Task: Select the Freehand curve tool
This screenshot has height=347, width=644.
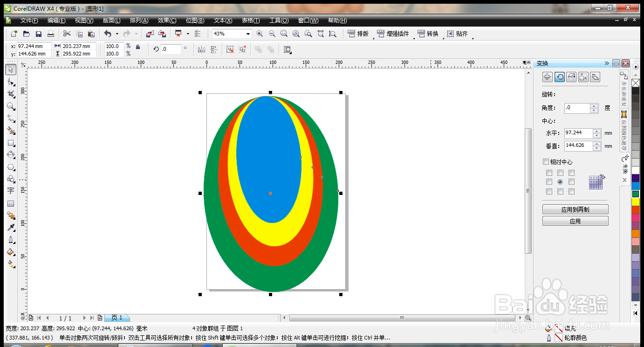Action: (x=11, y=118)
